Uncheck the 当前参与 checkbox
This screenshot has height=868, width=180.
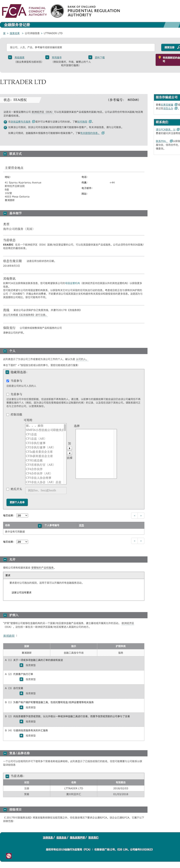[8, 380]
